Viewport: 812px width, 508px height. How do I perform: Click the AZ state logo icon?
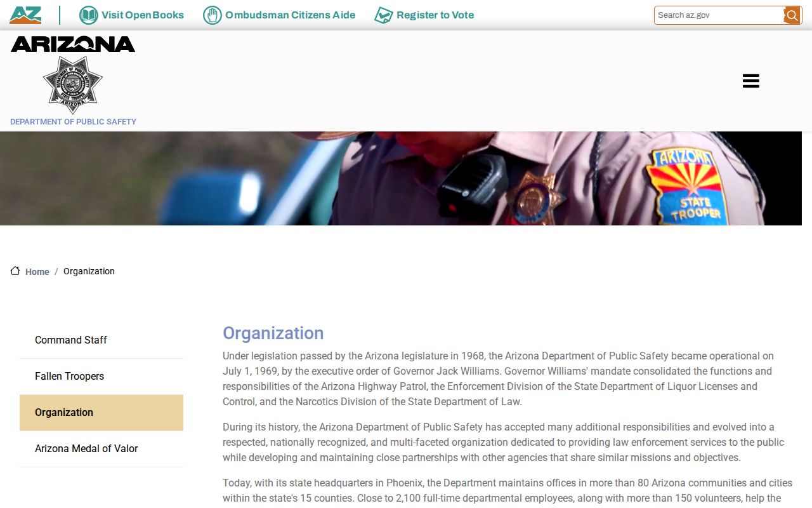(x=25, y=15)
